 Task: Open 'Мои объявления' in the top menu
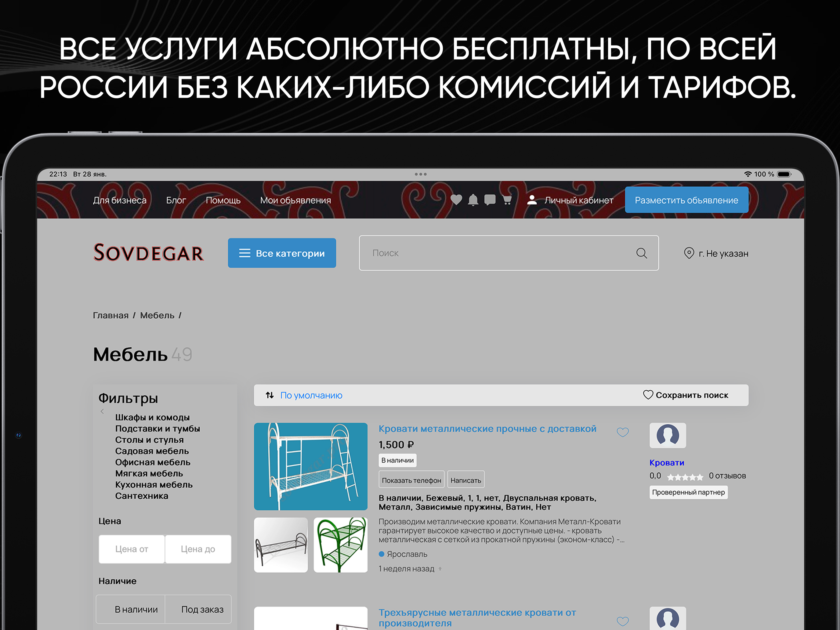295,200
